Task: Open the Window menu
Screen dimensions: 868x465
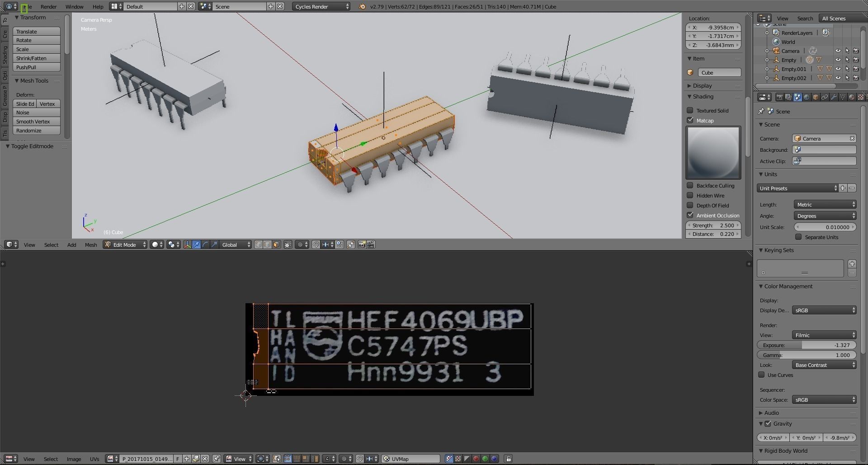Action: coord(74,6)
